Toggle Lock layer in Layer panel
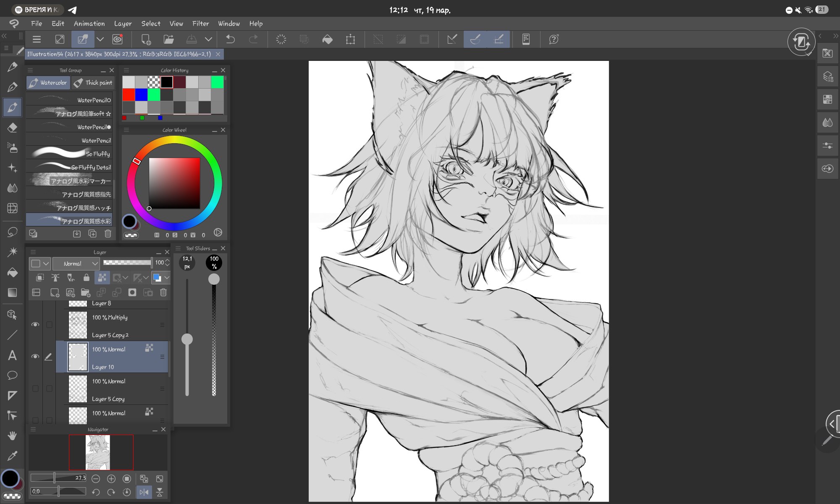Screen dimensions: 840x504 tap(86, 278)
